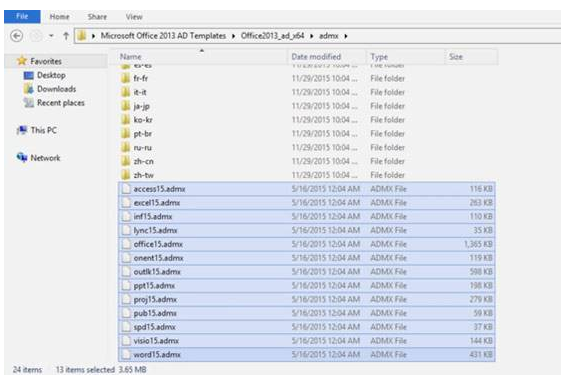Select file name outlk15.admx

[157, 272]
